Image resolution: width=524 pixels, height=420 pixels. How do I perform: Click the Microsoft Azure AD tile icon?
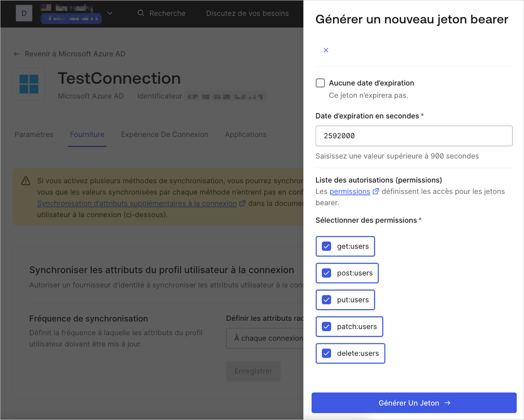pos(29,84)
